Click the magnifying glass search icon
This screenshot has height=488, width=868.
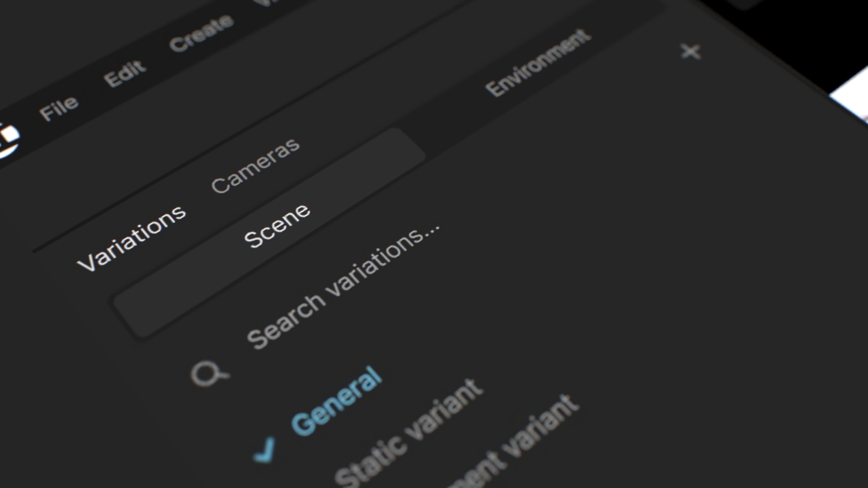point(210,373)
